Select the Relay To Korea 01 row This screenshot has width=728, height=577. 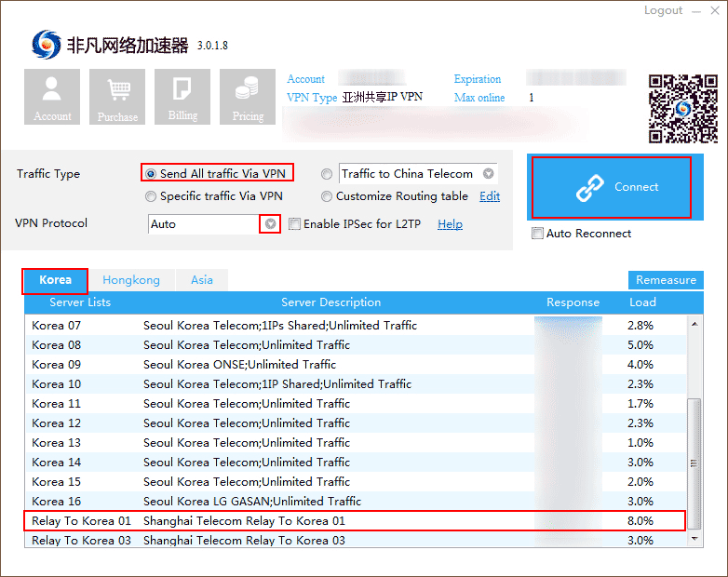pos(356,521)
